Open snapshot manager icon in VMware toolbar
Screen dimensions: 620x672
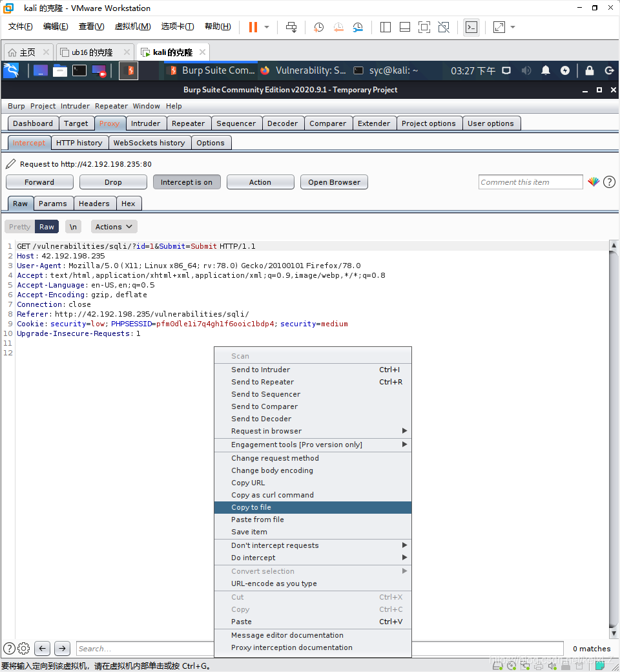coord(358,27)
